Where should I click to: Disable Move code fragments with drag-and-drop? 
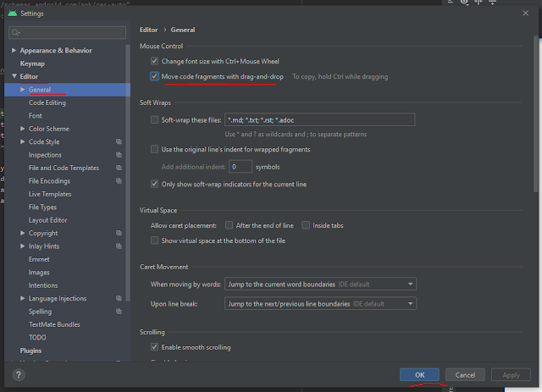(154, 76)
